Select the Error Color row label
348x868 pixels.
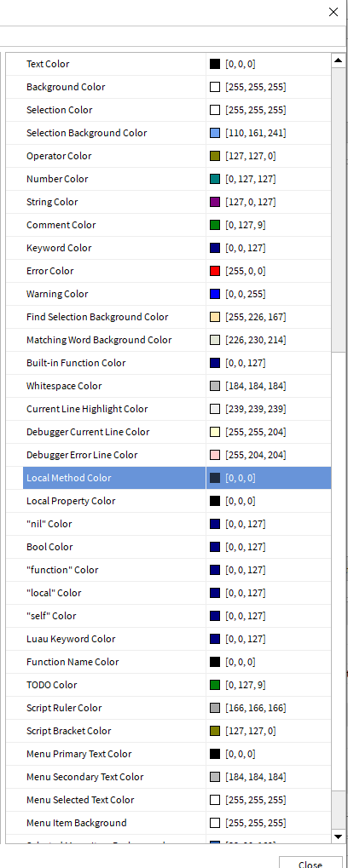pos(49,271)
